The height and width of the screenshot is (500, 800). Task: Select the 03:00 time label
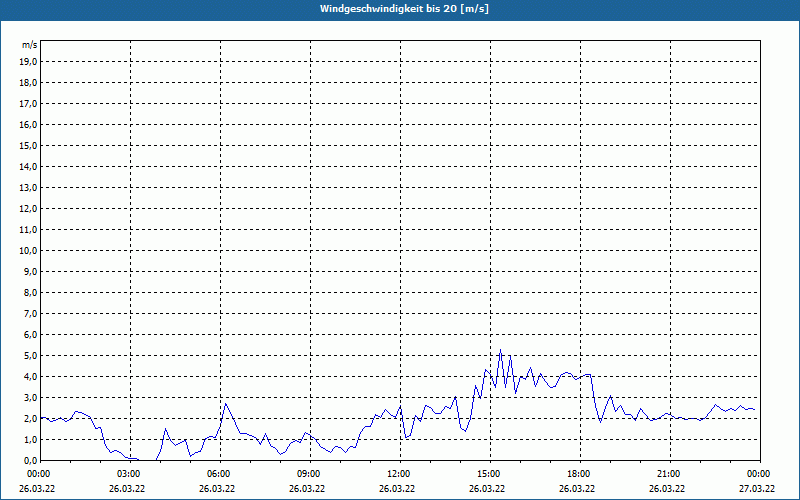pyautogui.click(x=128, y=474)
